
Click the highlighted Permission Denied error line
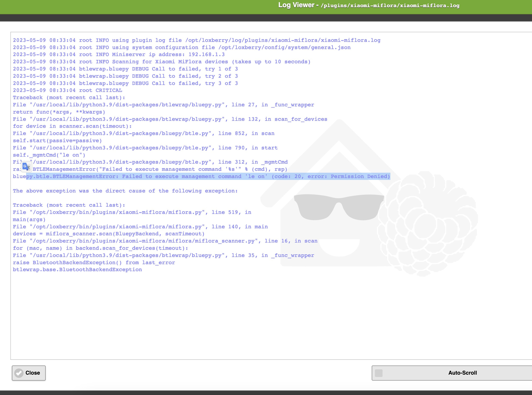point(208,176)
